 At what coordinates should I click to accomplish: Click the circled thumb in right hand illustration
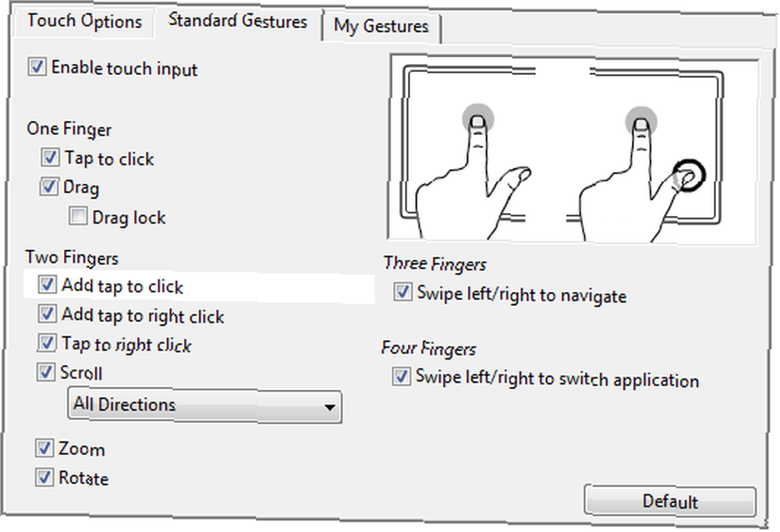click(689, 176)
